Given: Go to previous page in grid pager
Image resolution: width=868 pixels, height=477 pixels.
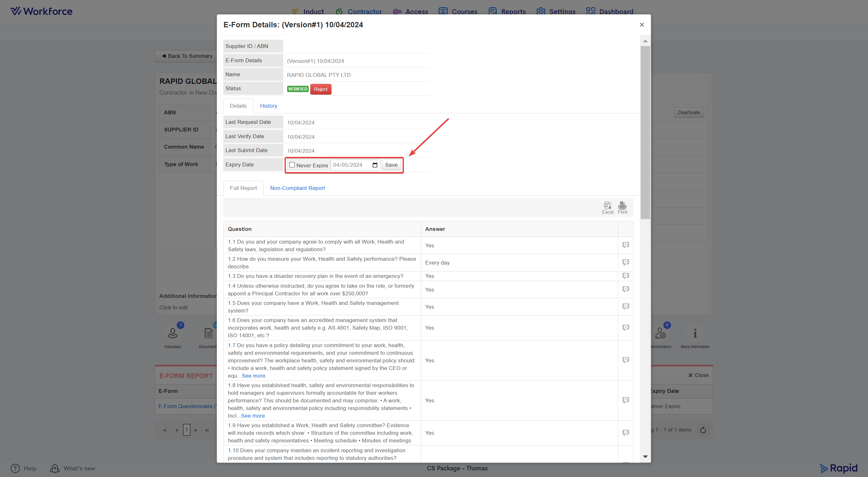Looking at the screenshot, I should point(177,430).
